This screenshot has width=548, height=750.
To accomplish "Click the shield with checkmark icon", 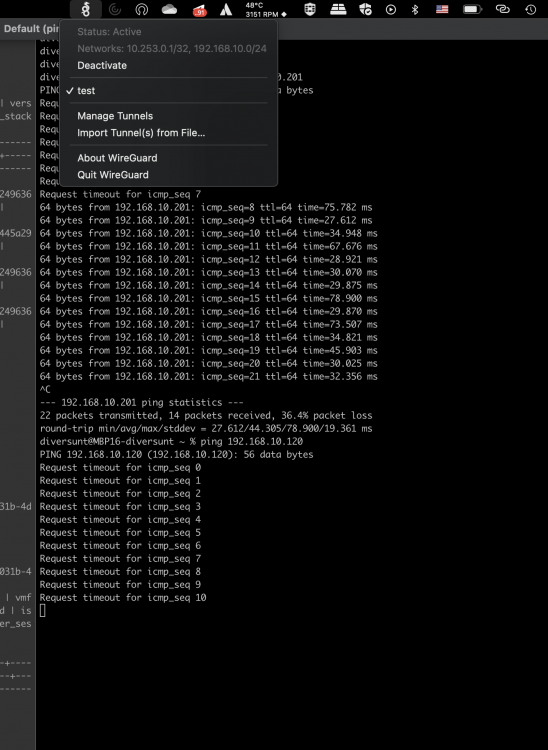I will [x=365, y=9].
